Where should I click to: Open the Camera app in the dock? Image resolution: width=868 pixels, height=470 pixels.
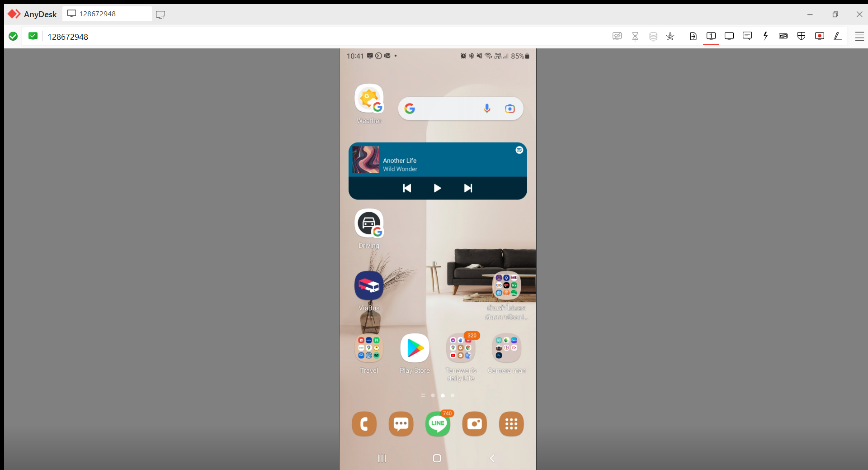[x=475, y=424]
